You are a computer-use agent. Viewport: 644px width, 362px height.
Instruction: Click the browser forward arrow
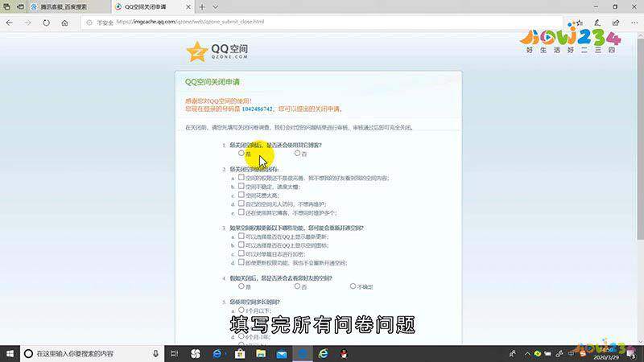pyautogui.click(x=27, y=23)
